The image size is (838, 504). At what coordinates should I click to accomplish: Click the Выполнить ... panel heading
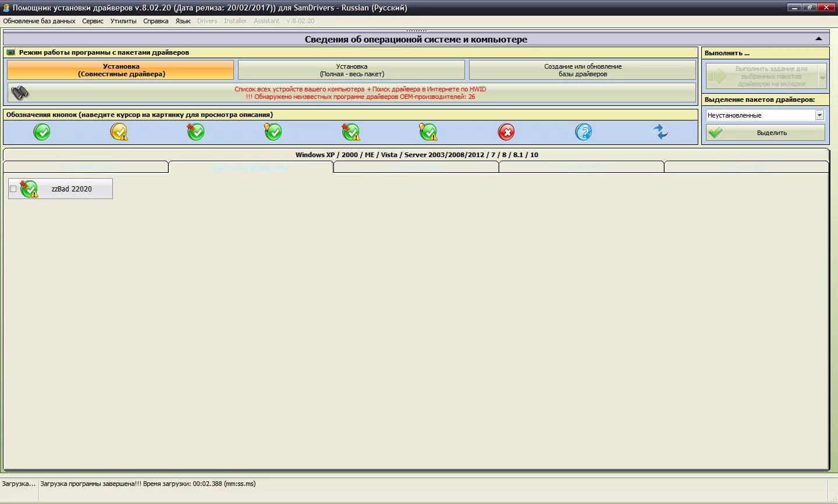pyautogui.click(x=727, y=53)
